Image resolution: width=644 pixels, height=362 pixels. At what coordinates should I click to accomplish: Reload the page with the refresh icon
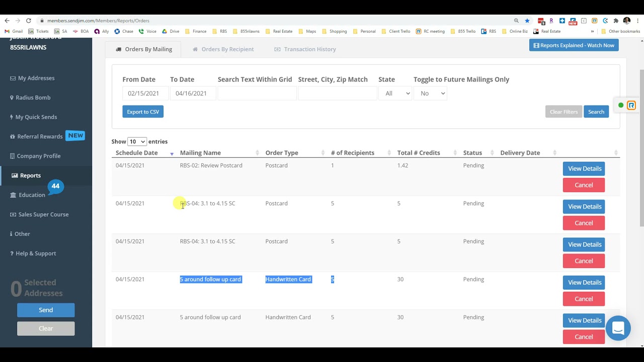[x=29, y=21]
